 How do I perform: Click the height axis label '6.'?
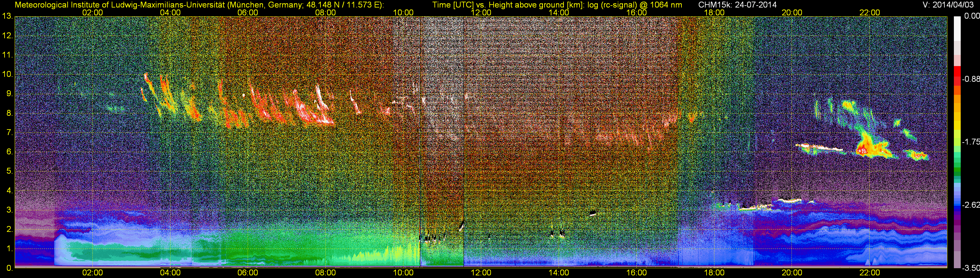9,151
